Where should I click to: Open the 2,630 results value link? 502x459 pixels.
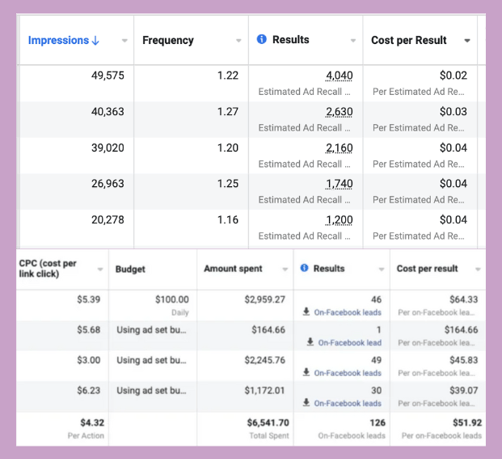point(339,112)
